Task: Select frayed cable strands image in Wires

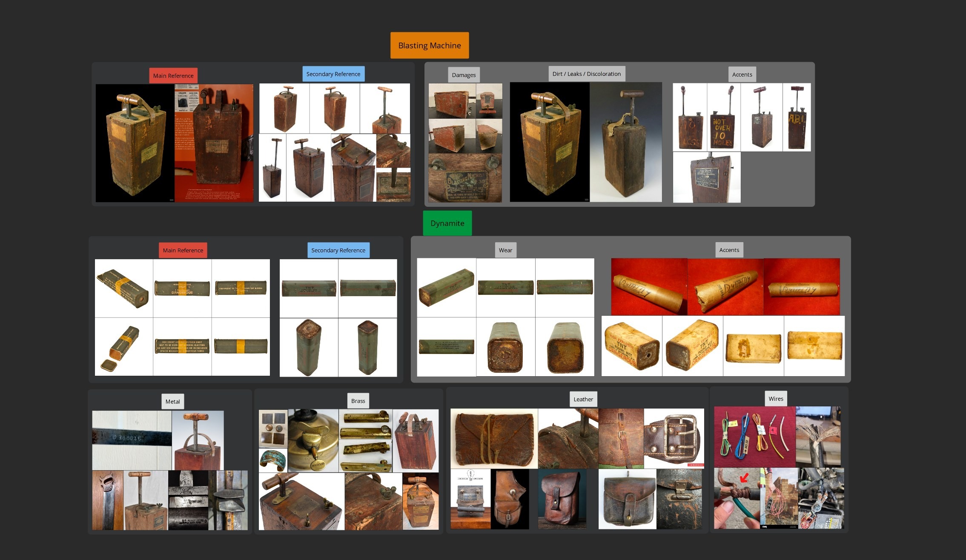Action: [x=818, y=436]
